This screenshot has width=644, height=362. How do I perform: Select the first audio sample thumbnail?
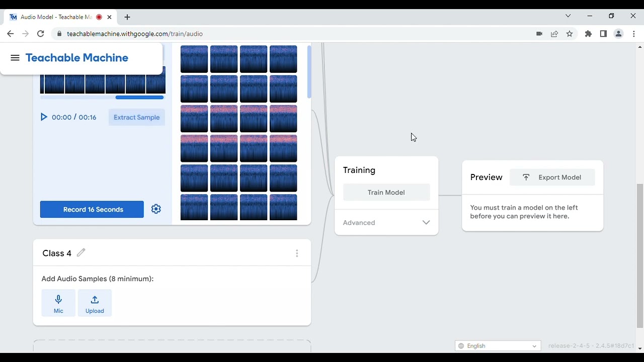pos(194,59)
